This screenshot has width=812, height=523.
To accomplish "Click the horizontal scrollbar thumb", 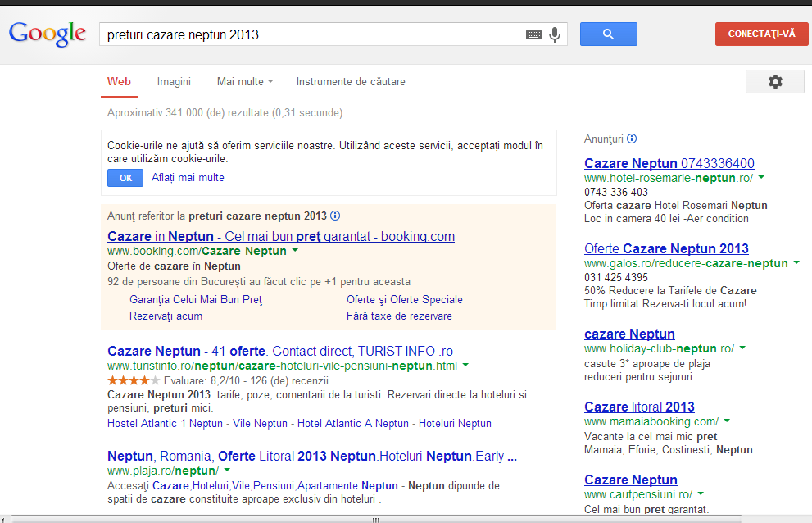I will pyautogui.click(x=376, y=520).
